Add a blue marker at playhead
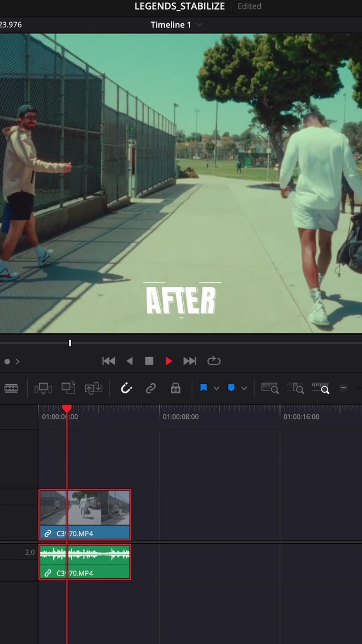The image size is (362, 644). click(231, 388)
